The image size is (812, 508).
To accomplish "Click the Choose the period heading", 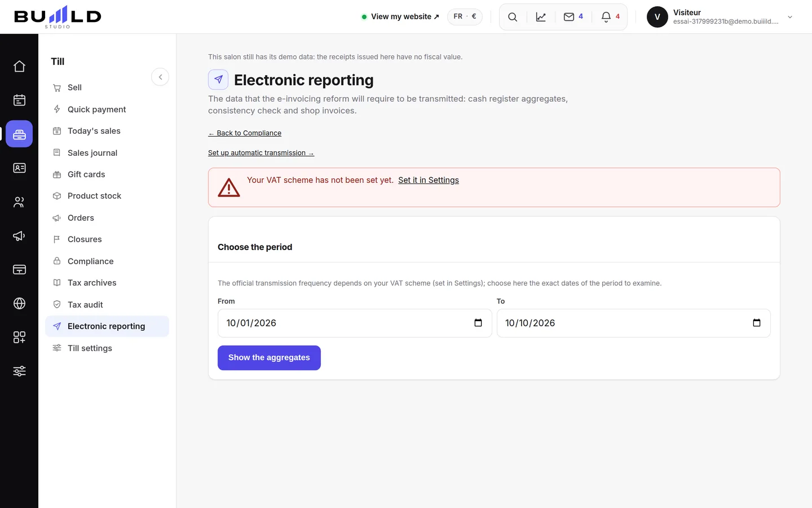I will tap(255, 247).
